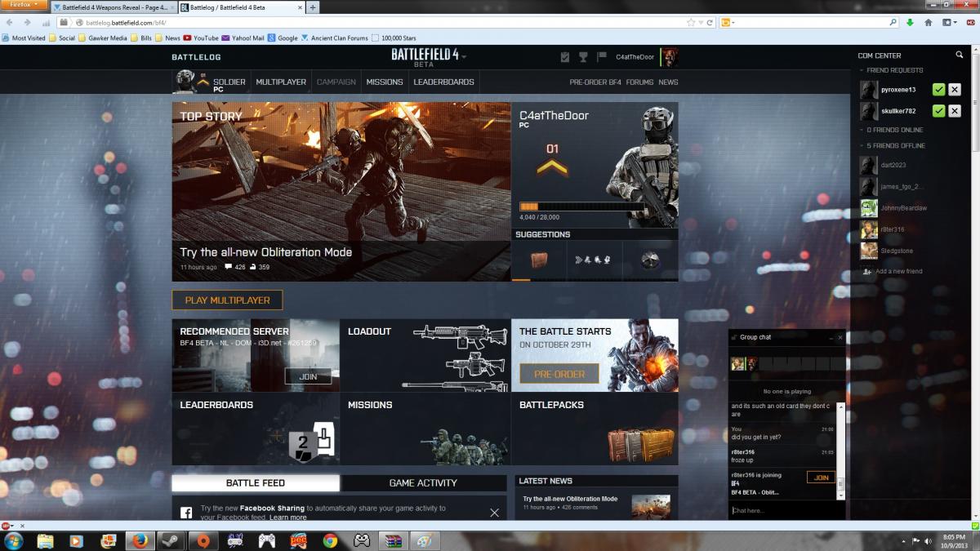Click the group chat scrollbar
Viewport: 980px width, 551px height.
point(841,451)
